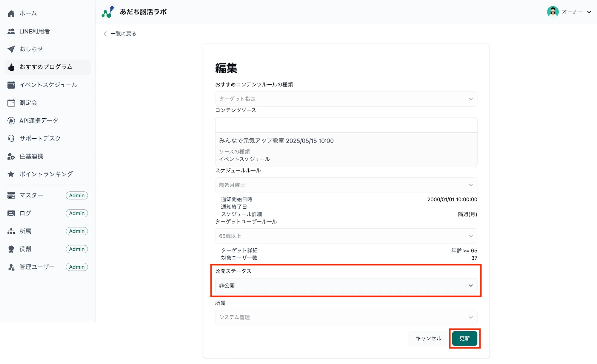Open the おすすめプログラム menu item
The image size is (597, 364).
(46, 67)
